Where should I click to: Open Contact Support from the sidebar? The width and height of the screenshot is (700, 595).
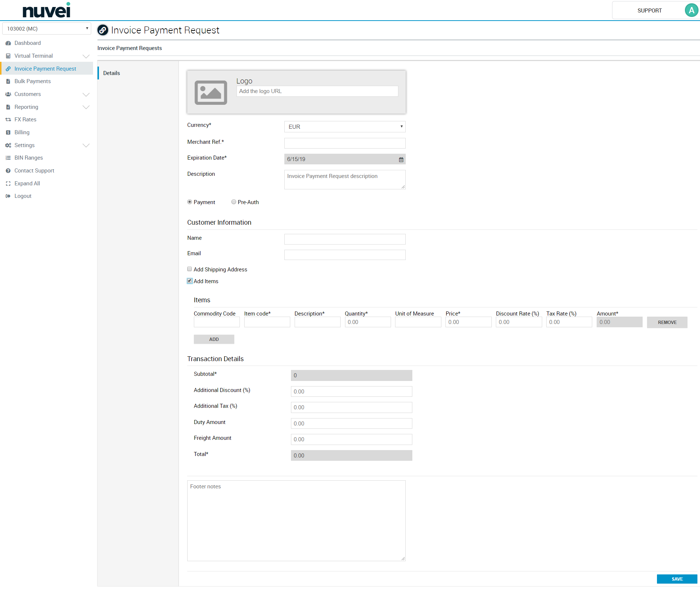(x=34, y=171)
